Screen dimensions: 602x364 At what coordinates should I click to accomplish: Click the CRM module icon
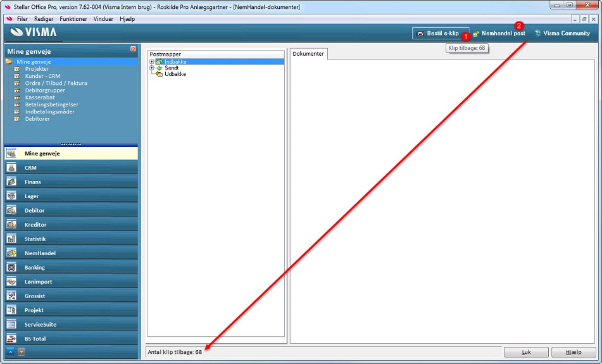click(11, 167)
